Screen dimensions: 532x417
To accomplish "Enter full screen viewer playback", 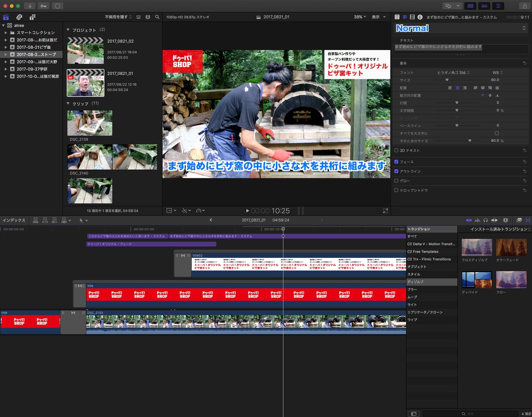I will 385,211.
